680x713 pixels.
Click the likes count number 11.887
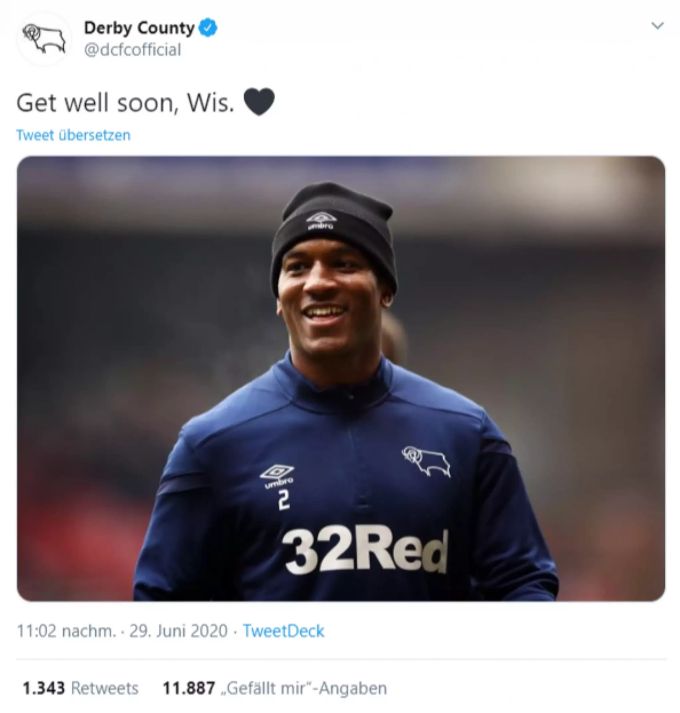tap(189, 688)
